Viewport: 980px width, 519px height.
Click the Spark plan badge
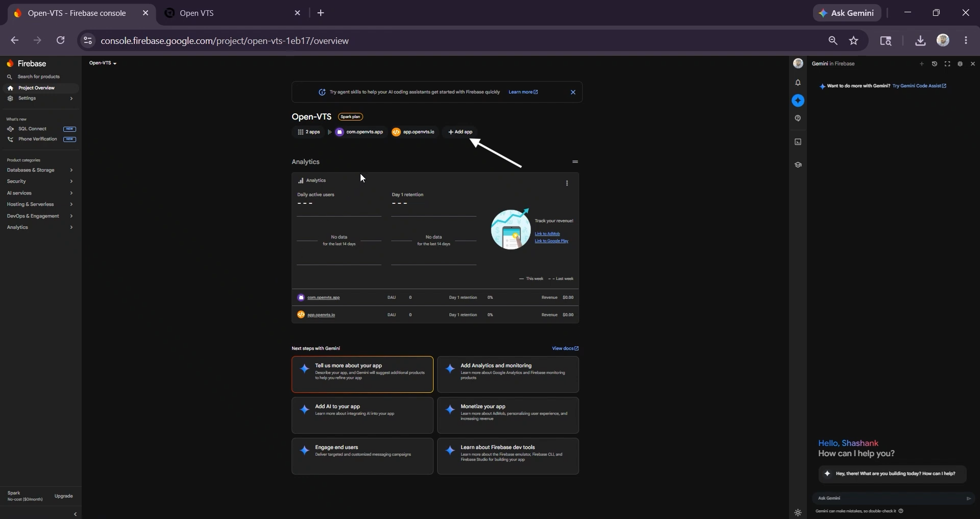pos(350,117)
